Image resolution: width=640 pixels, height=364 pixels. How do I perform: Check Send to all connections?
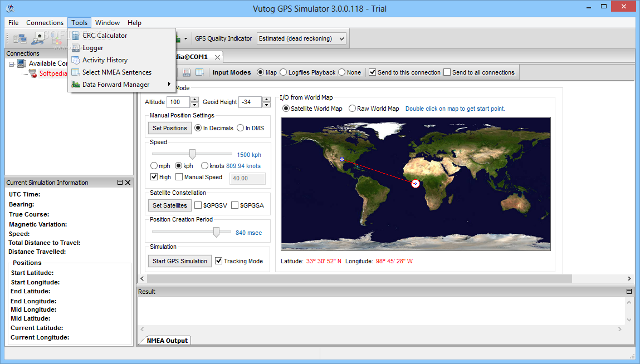click(447, 72)
